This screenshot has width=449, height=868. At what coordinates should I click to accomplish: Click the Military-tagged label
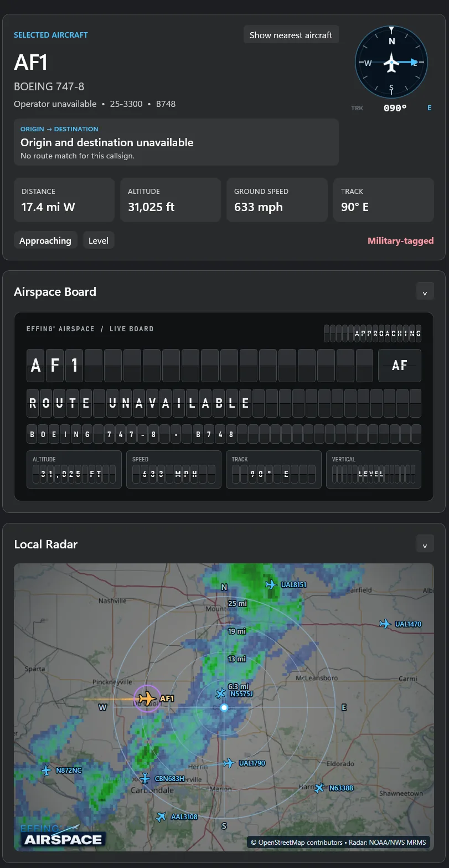[401, 240]
